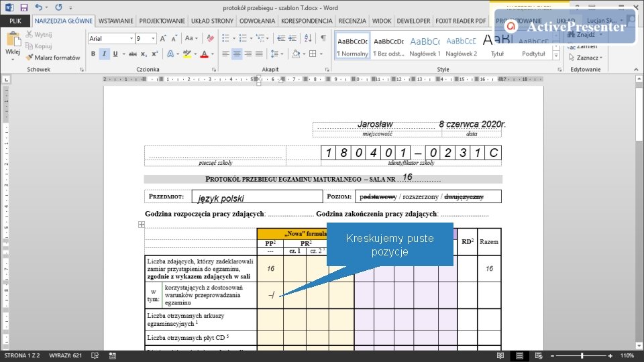Apply red font color
The height and width of the screenshot is (362, 644).
coord(204,54)
